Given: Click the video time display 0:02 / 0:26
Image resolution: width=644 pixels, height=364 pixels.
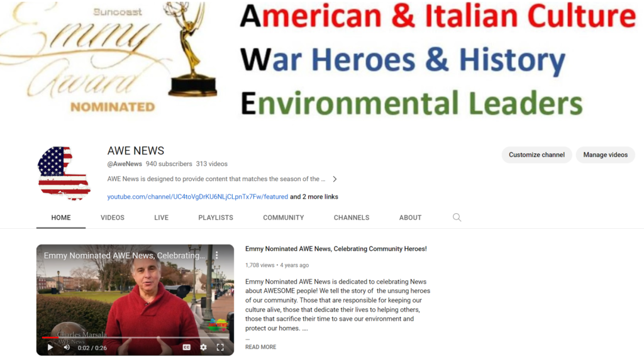Looking at the screenshot, I should pyautogui.click(x=92, y=348).
